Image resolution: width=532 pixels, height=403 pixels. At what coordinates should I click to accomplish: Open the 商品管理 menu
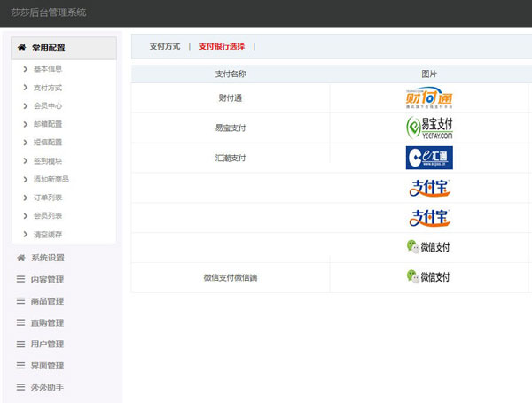click(x=47, y=301)
